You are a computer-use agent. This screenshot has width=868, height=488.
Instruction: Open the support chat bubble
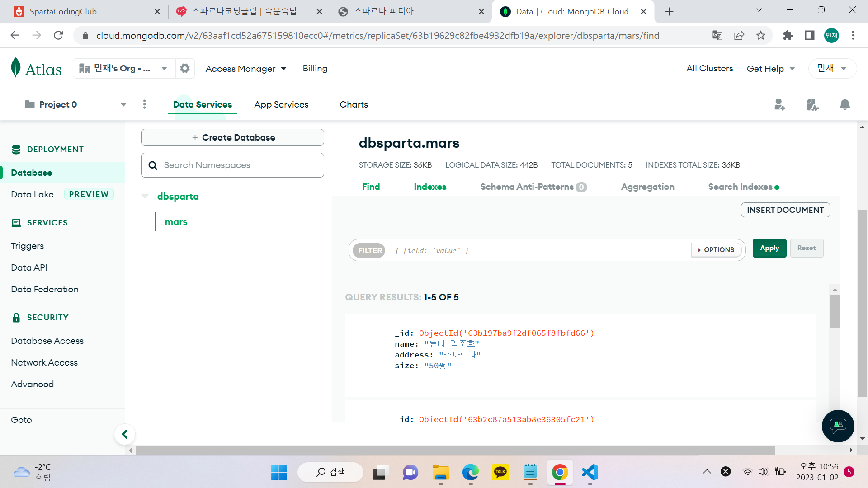(838, 426)
